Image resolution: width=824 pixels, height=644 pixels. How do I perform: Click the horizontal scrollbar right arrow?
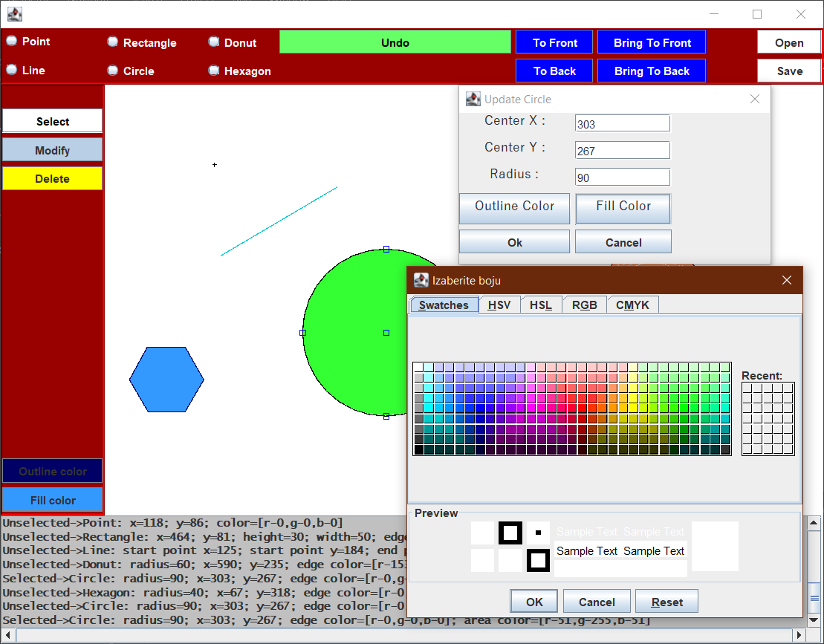coord(799,634)
